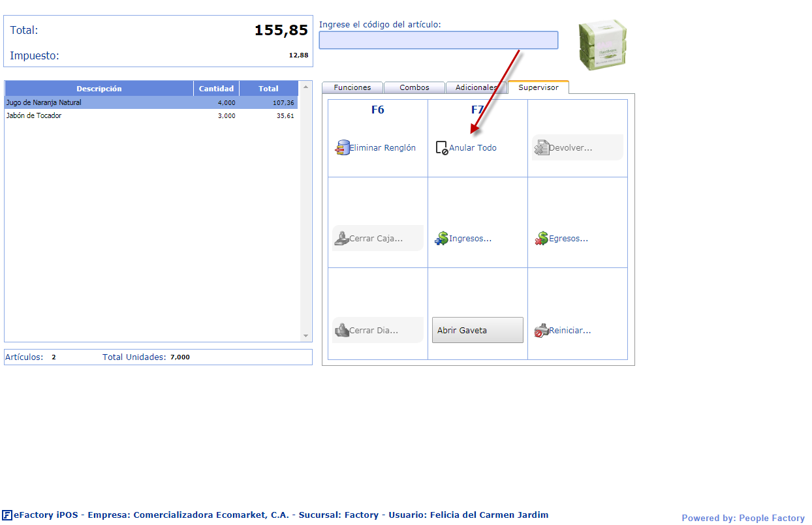Click the Impuesto label

35,56
